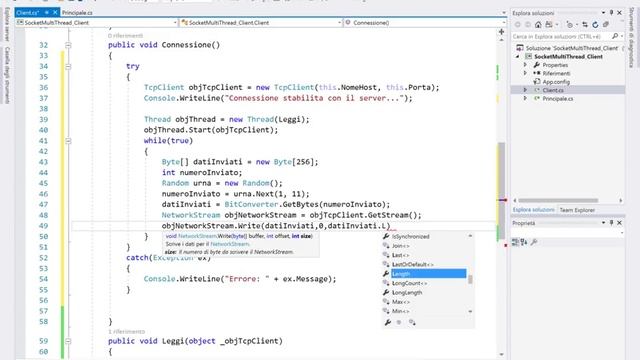Select LastOrDefault<> in the IntelliSense list
640x360 pixels.
tap(413, 264)
